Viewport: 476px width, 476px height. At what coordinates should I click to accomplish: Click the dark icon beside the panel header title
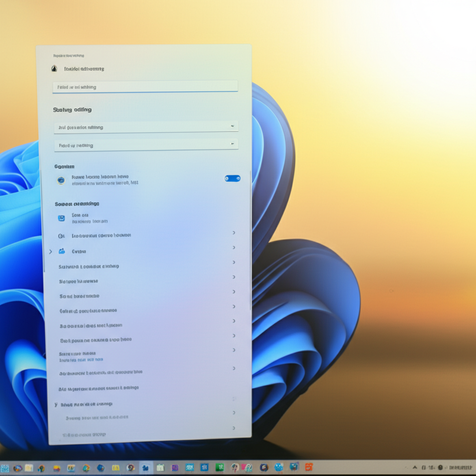point(54,69)
